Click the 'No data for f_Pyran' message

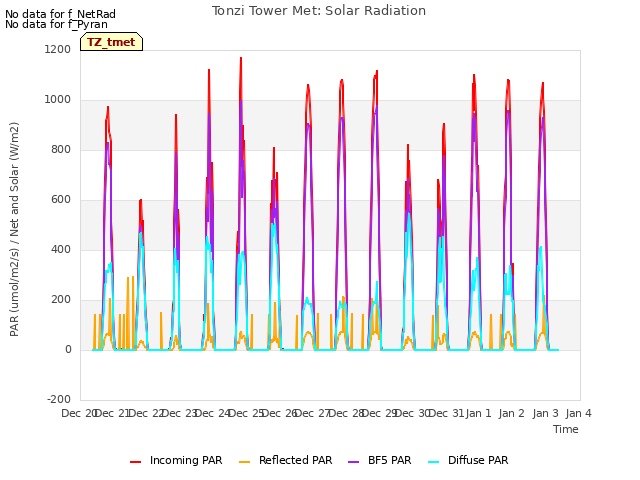coord(56,24)
